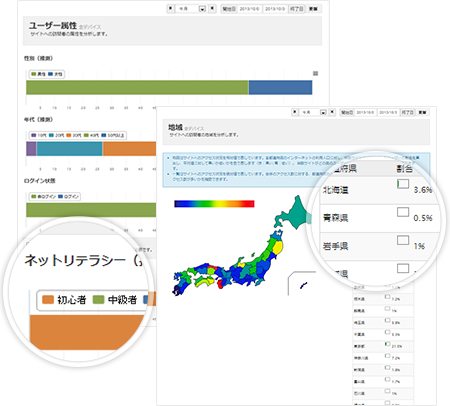Screen dimensions: 450x406
Task: Click 割合 column header in magnified table
Action: pyautogui.click(x=404, y=169)
